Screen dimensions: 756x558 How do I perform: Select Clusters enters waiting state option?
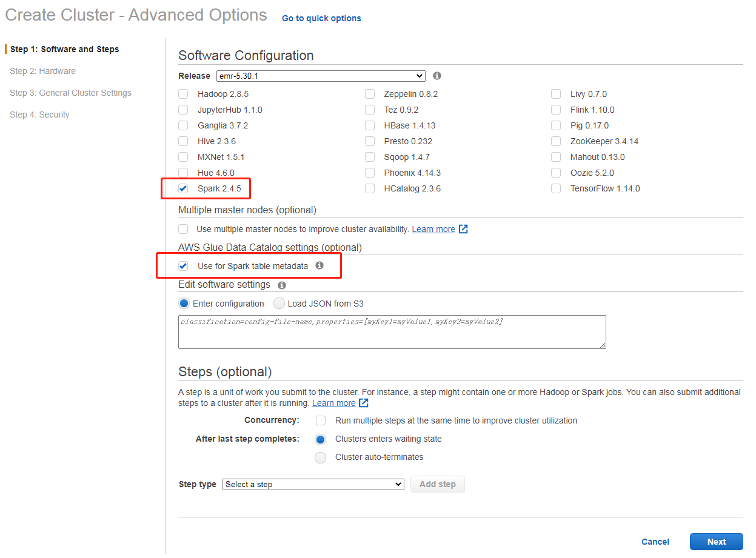[x=321, y=439]
